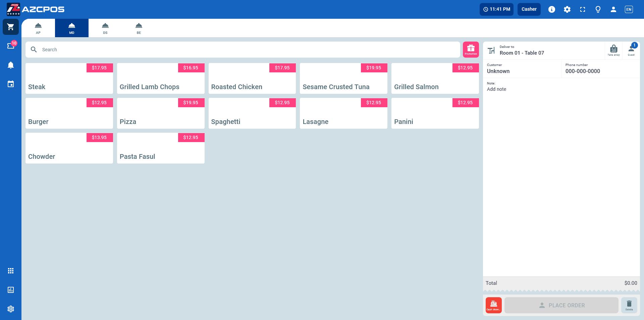This screenshot has width=644, height=320.
Task: Open the apps grid icon in sidebar
Action: click(x=11, y=271)
